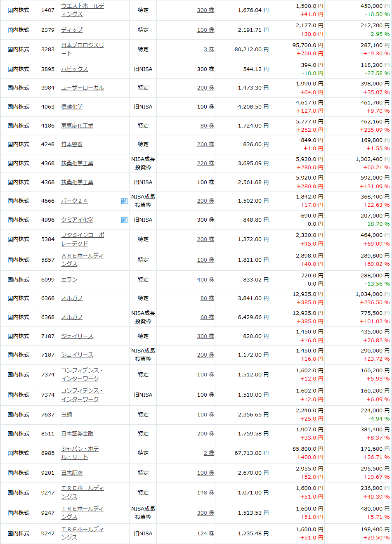Open ＴＲＥホールディングス link in 特定 row
This screenshot has width=392, height=544.
click(x=83, y=492)
